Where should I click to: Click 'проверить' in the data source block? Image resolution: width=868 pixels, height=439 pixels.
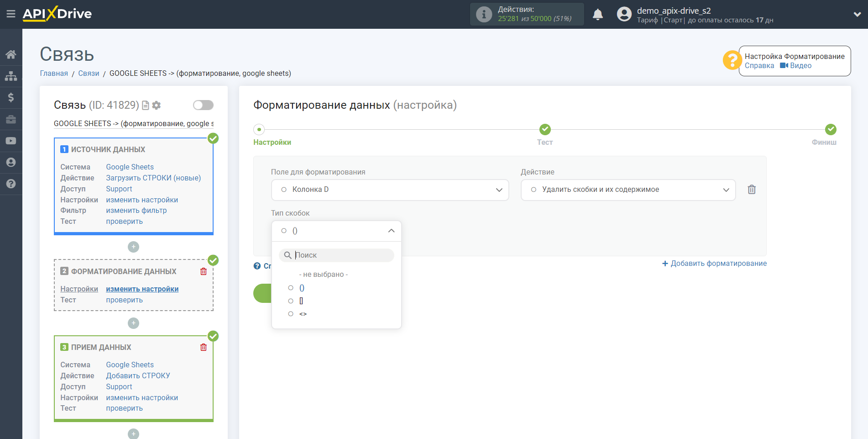[x=124, y=221]
